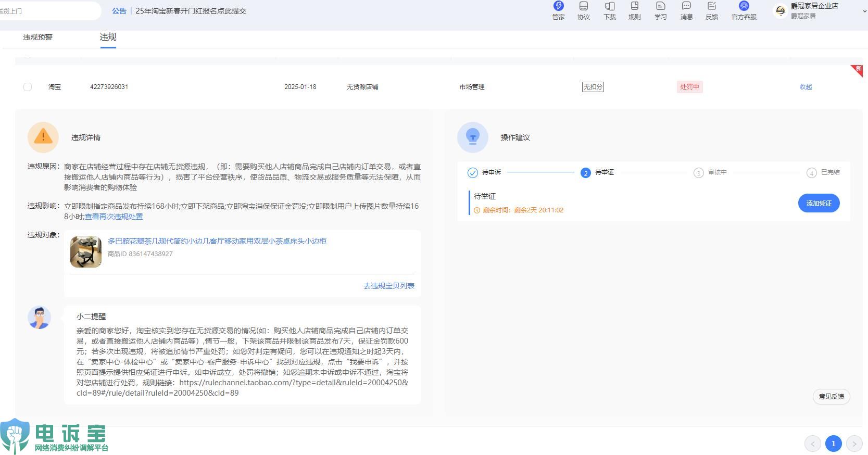Collapse the row via 收起 link

[806, 87]
